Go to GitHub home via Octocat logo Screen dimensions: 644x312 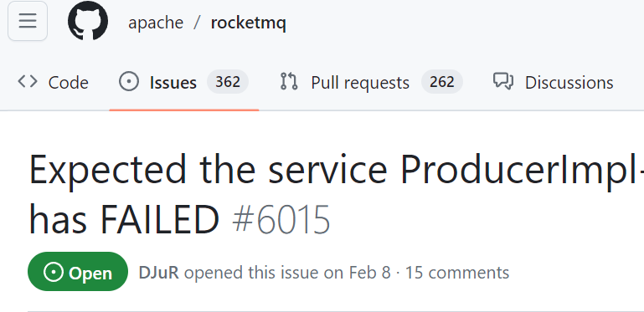tap(88, 21)
